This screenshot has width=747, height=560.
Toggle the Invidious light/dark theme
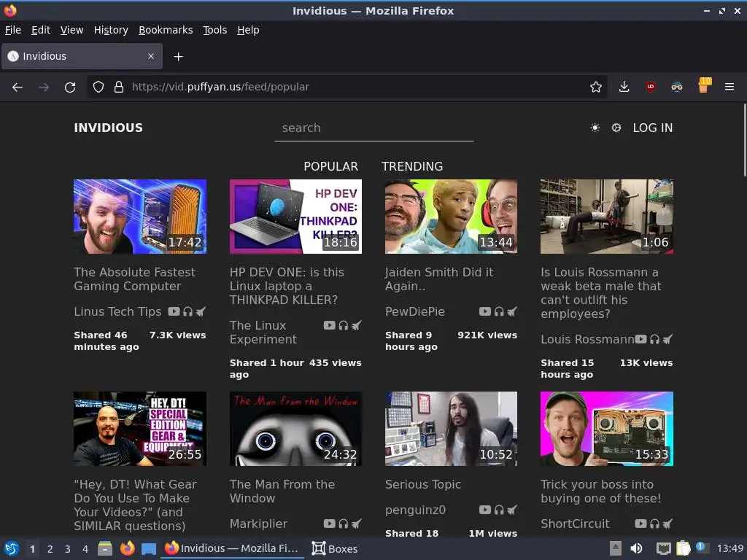[595, 128]
